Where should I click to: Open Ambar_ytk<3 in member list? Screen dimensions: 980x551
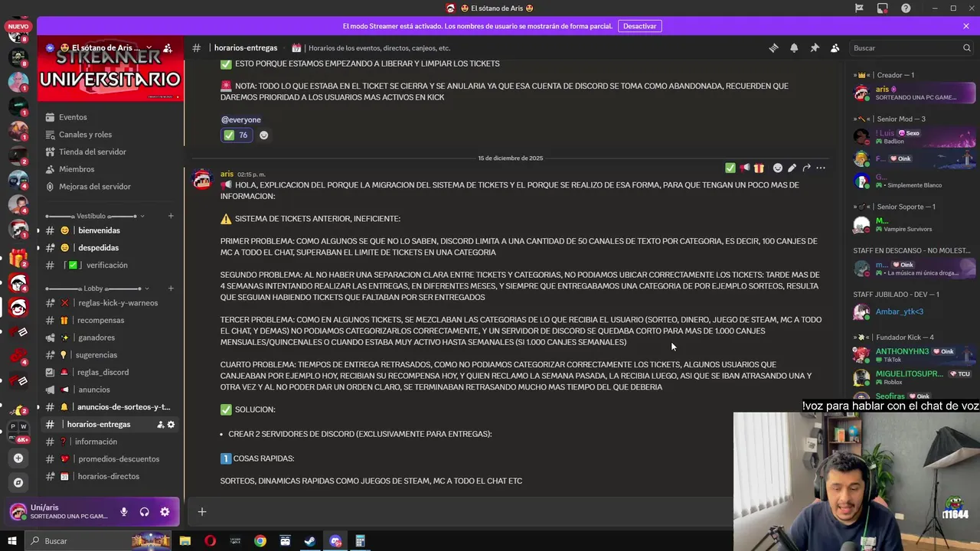(x=914, y=311)
